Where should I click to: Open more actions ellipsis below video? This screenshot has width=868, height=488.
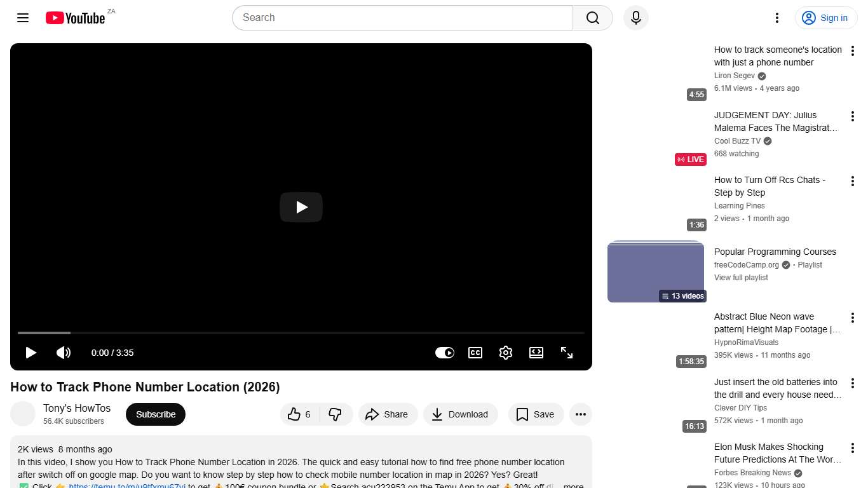click(580, 414)
